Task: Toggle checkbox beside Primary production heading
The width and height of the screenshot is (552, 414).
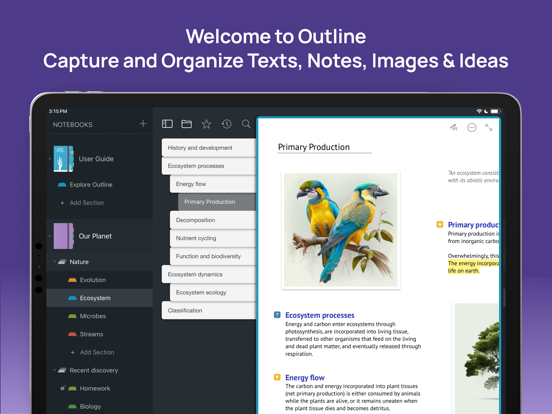Action: 440,224
